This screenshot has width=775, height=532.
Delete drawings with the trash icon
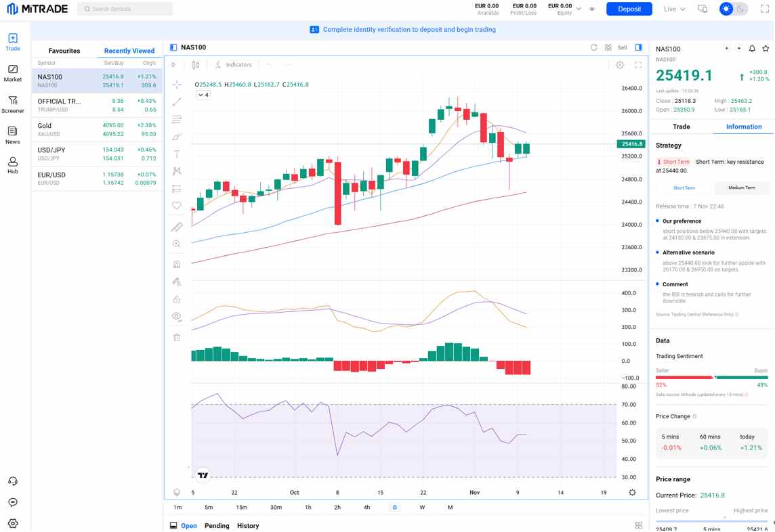pyautogui.click(x=177, y=337)
